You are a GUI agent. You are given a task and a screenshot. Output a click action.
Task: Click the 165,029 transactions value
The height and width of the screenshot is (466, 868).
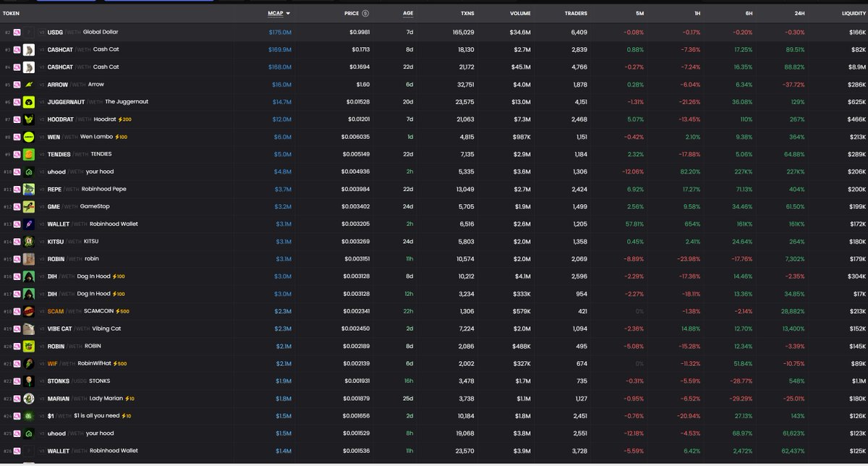click(x=463, y=33)
